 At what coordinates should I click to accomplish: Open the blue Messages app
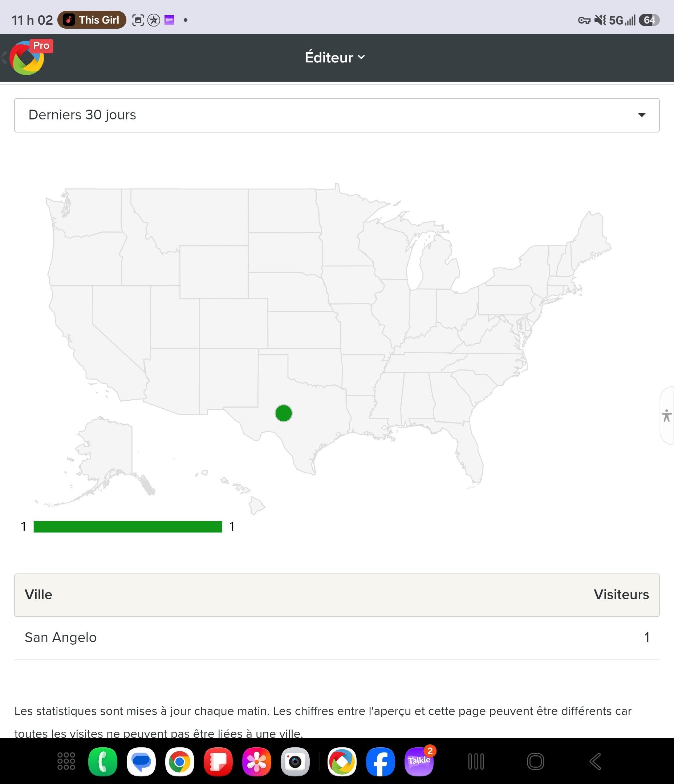pos(141,761)
